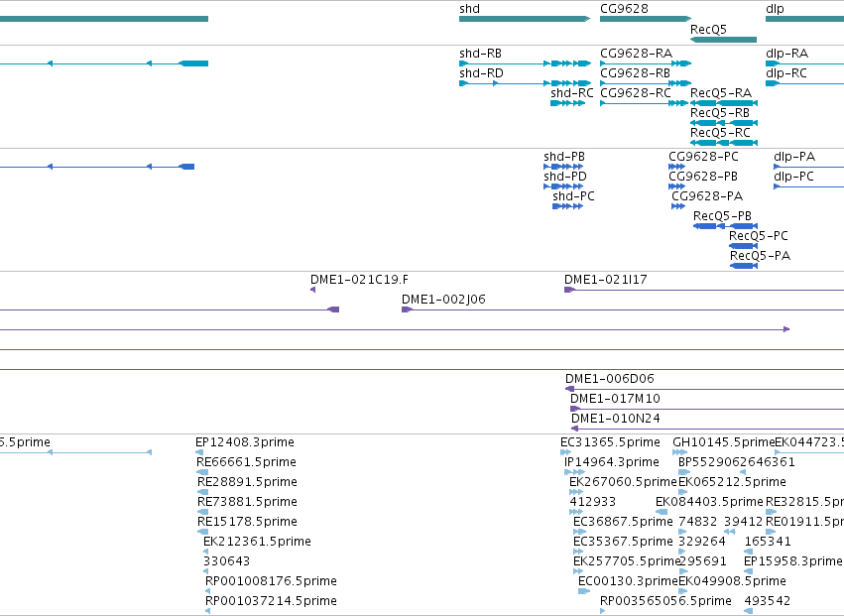Click EST EP15958.3prime
Screen dimensions: 844x616
click(x=792, y=562)
